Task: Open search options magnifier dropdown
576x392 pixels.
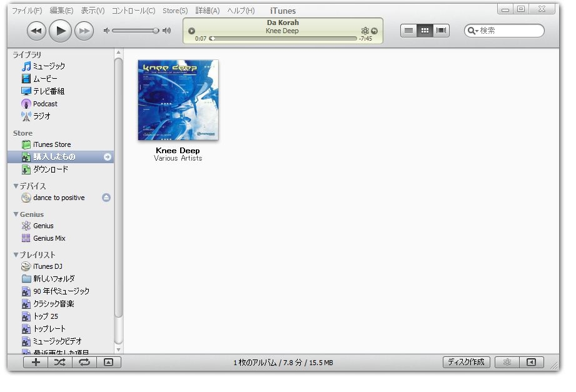Action: tap(472, 31)
